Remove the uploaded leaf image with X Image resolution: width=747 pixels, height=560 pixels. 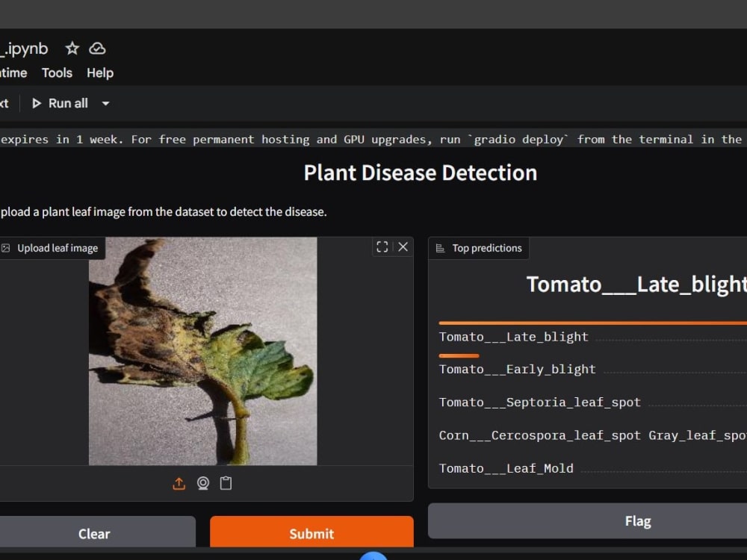[403, 246]
